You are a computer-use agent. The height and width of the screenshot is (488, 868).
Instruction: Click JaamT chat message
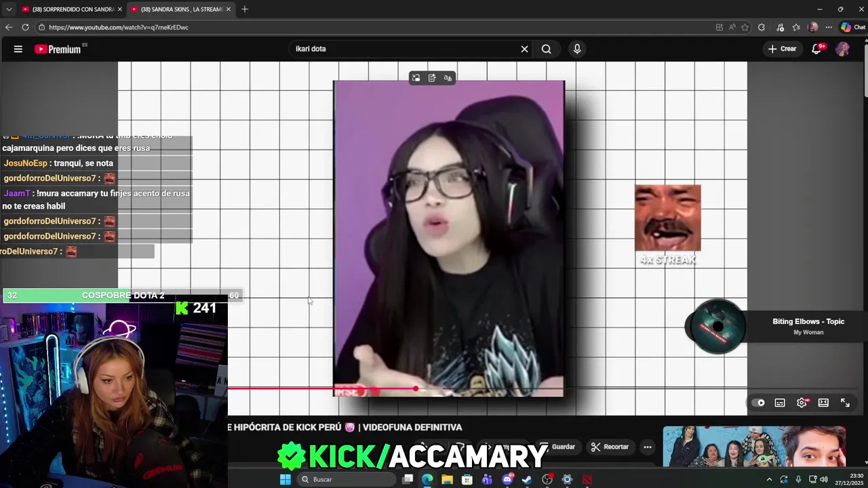[96, 199]
